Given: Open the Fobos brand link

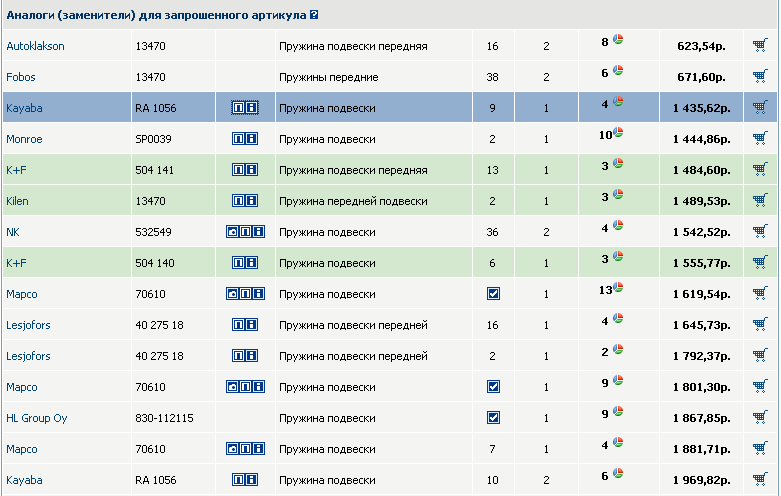Looking at the screenshot, I should point(21,77).
